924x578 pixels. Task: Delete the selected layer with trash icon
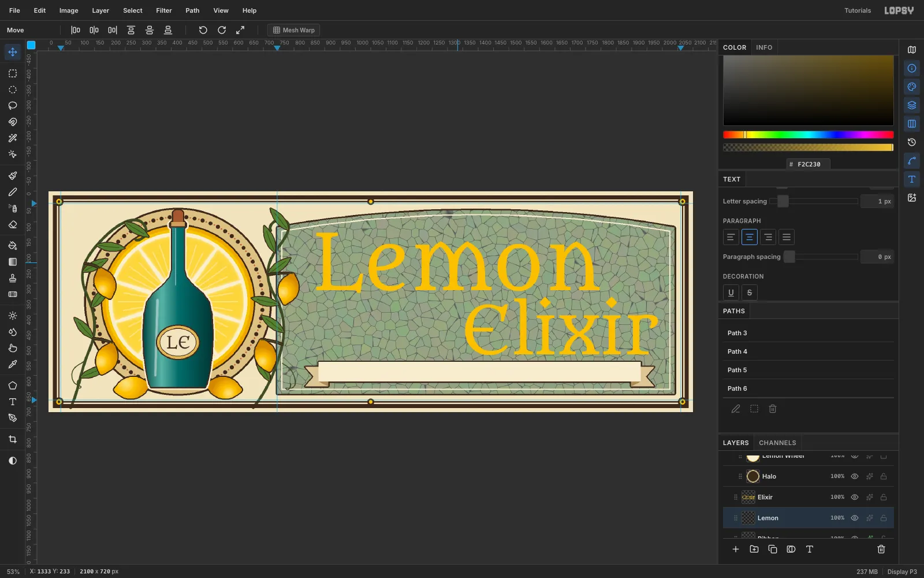881,549
